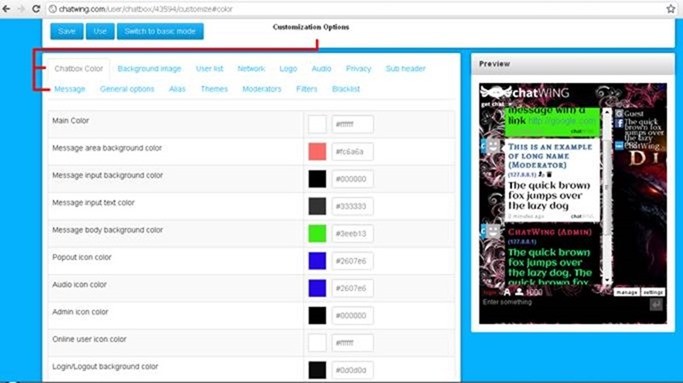Open the green message body background swatch
Viewport: 683px width, 383px height.
317,234
